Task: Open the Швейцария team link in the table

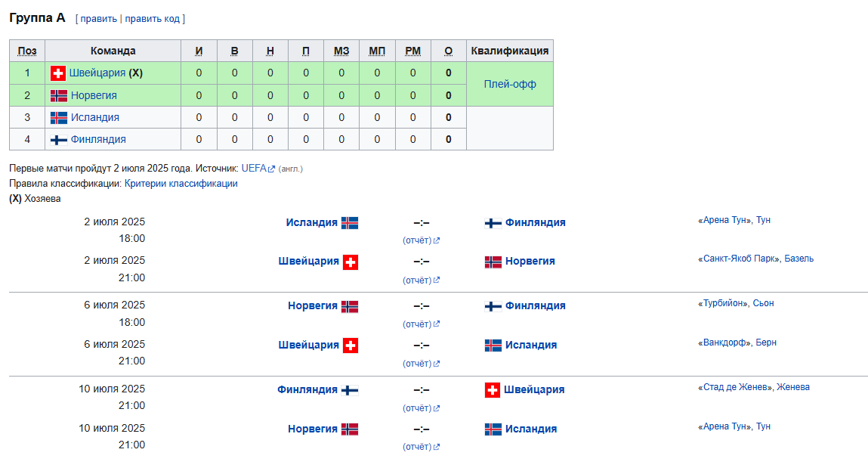Action: point(97,73)
